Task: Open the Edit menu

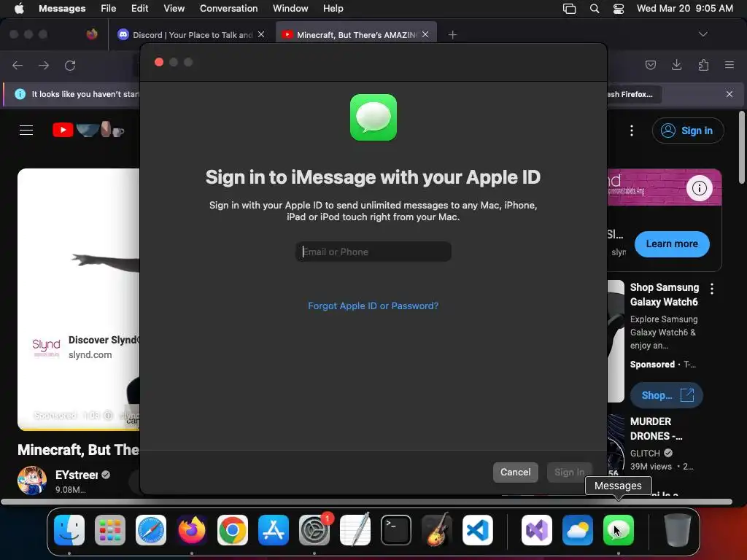Action: 139,9
